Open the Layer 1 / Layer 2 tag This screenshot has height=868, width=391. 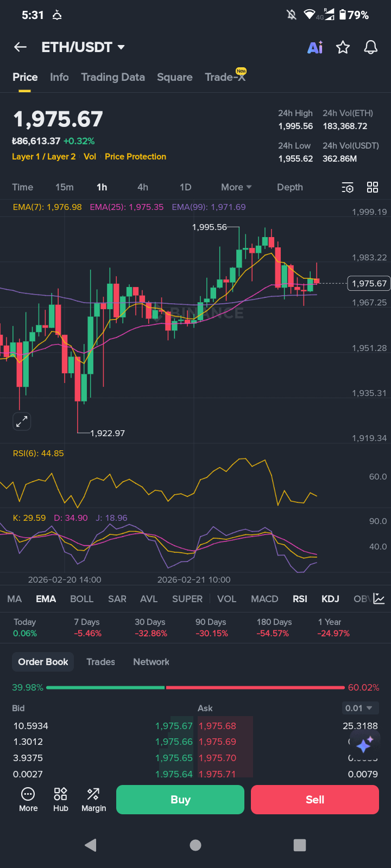point(44,156)
